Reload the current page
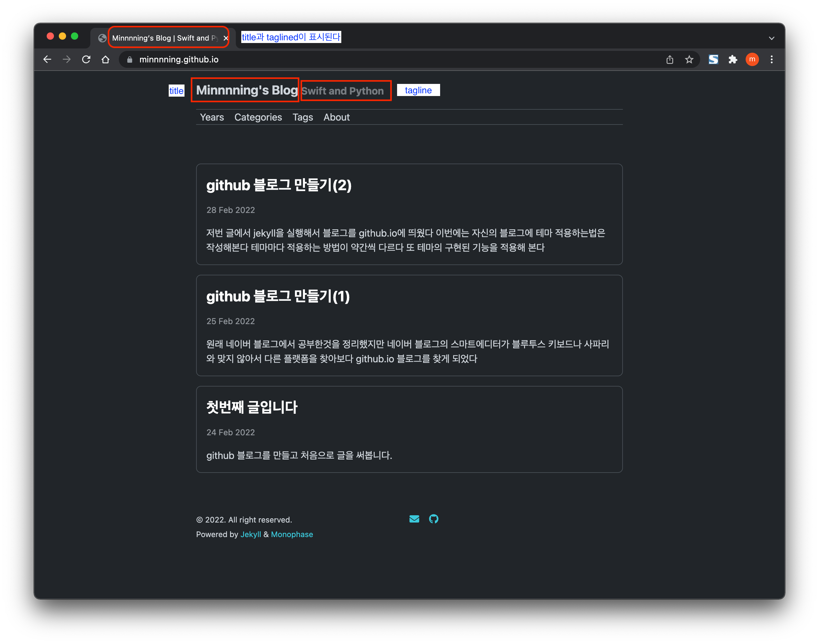819x644 pixels. 86,60
